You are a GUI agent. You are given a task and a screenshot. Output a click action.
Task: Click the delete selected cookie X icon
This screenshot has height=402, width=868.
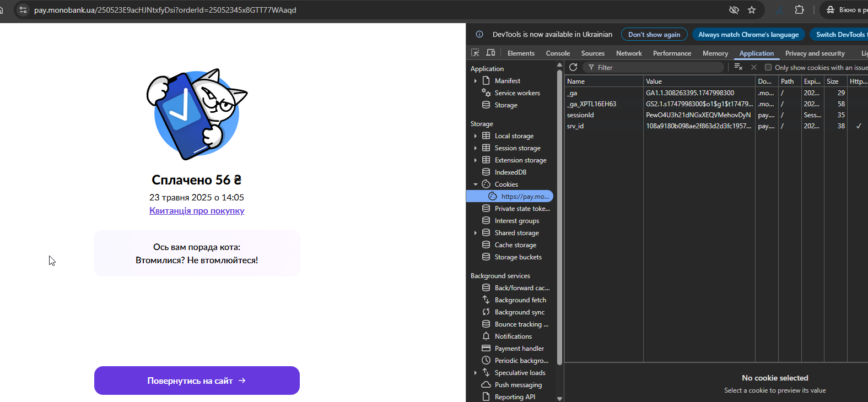tap(753, 67)
